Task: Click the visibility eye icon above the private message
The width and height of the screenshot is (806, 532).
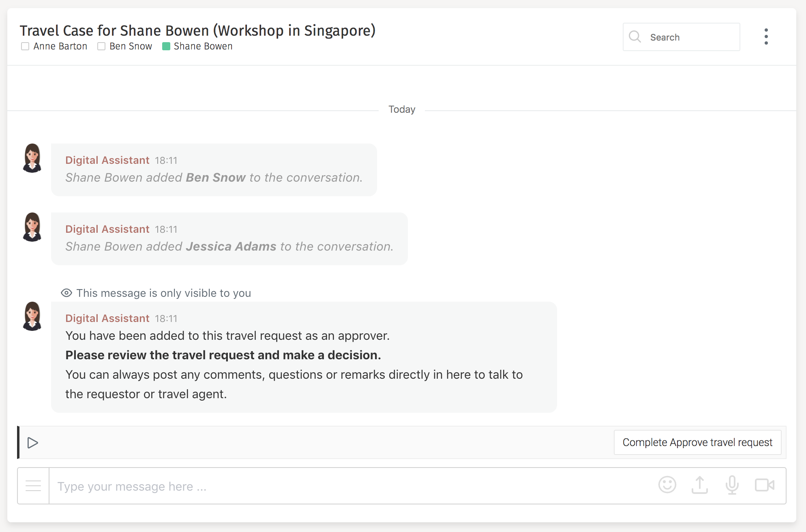Action: (x=66, y=293)
